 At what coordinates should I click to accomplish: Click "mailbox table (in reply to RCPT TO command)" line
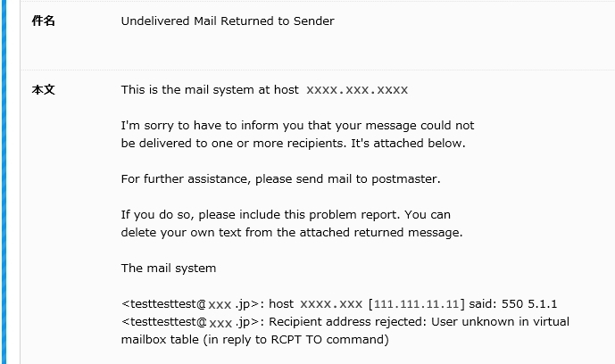click(x=255, y=339)
